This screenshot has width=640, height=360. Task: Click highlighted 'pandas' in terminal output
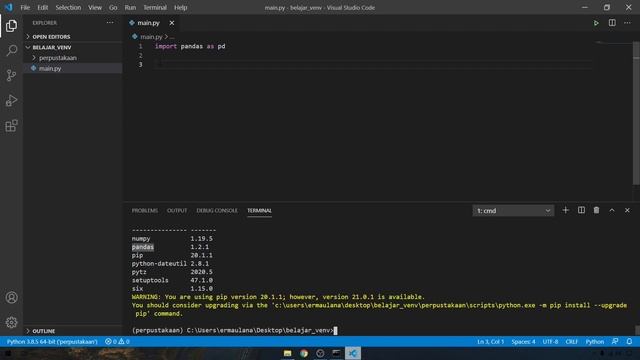143,247
